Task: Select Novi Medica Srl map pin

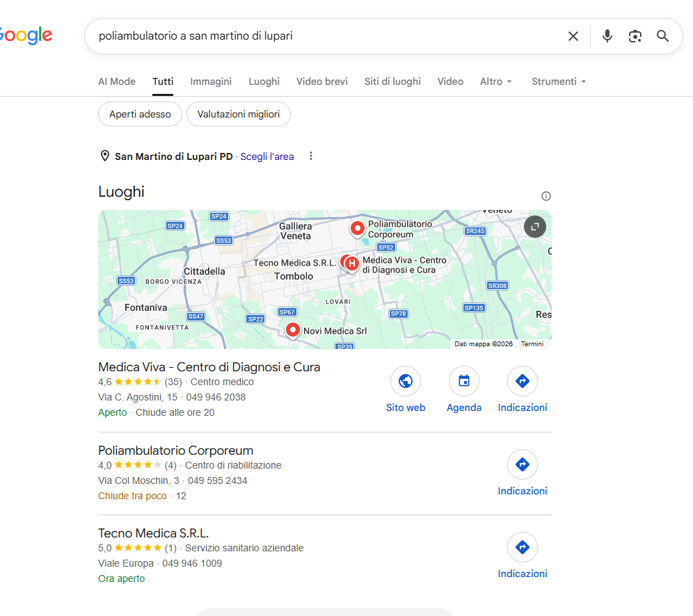Action: click(x=293, y=330)
